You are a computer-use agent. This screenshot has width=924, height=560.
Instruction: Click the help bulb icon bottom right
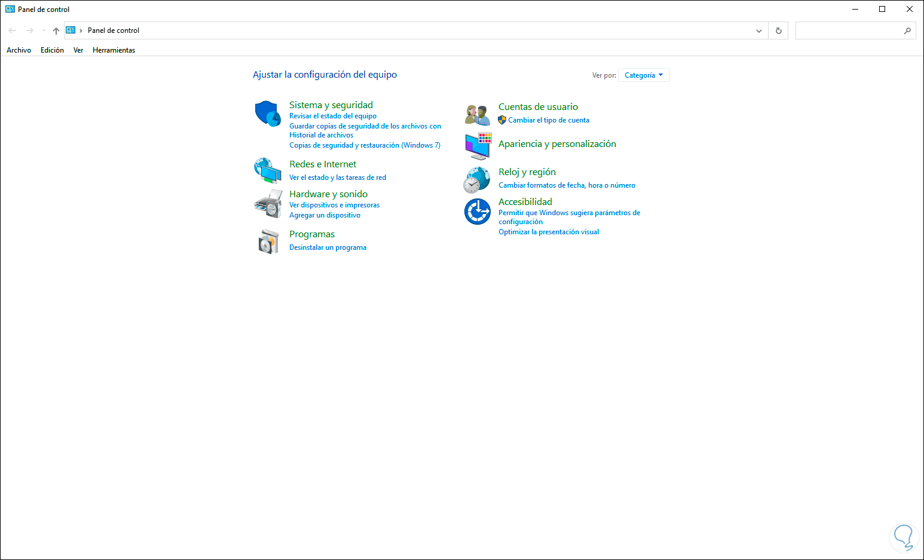point(904,537)
